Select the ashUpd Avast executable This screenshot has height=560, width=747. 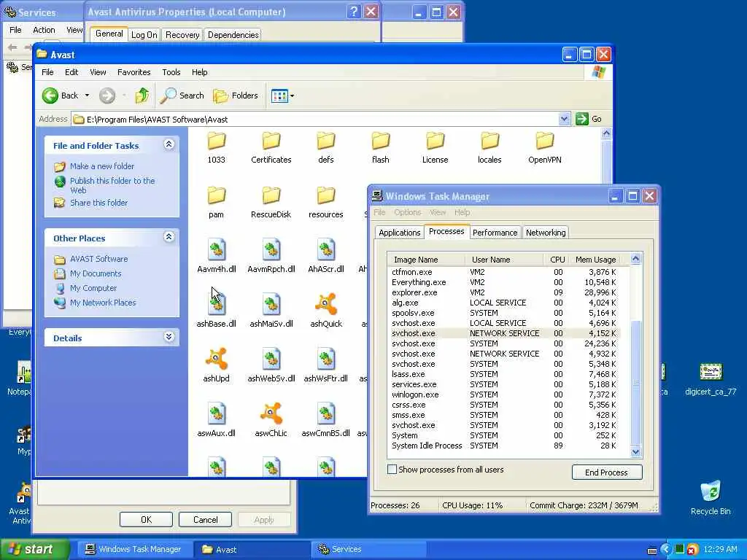216,367
